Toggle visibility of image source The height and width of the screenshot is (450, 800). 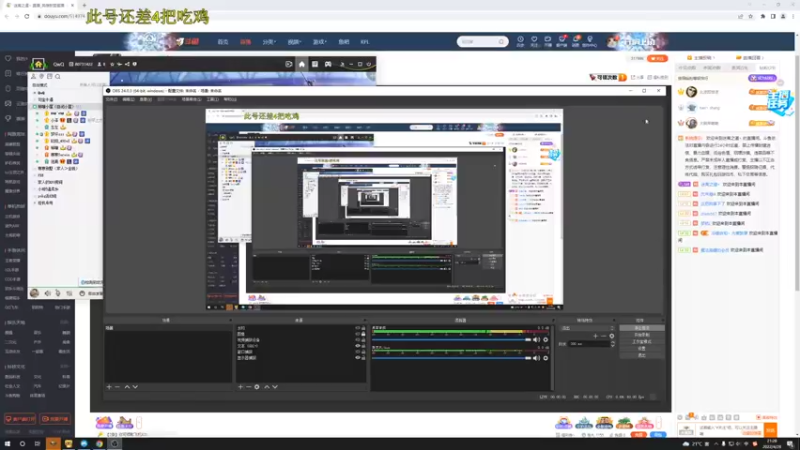point(358,334)
